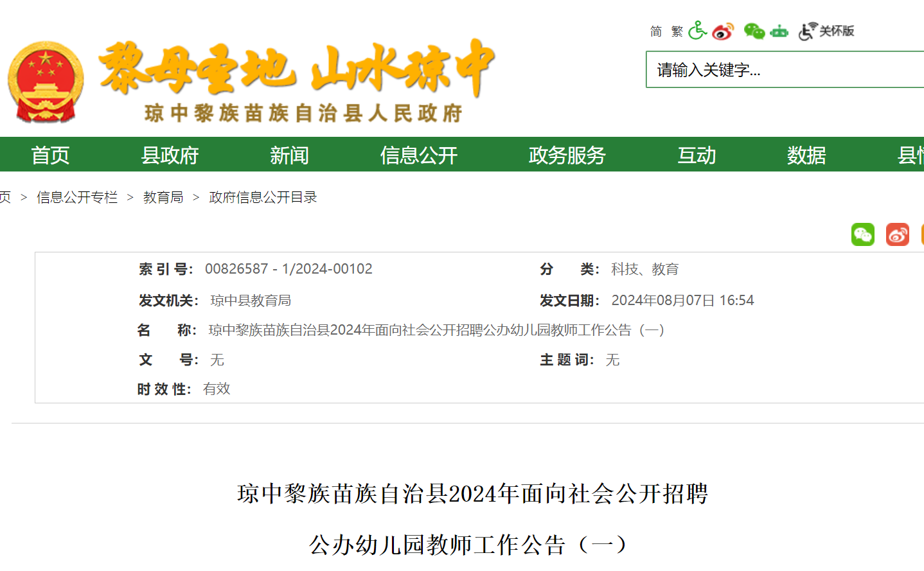Viewport: 924px width, 571px height.
Task: Open the 互动 navigation menu item
Action: click(697, 155)
